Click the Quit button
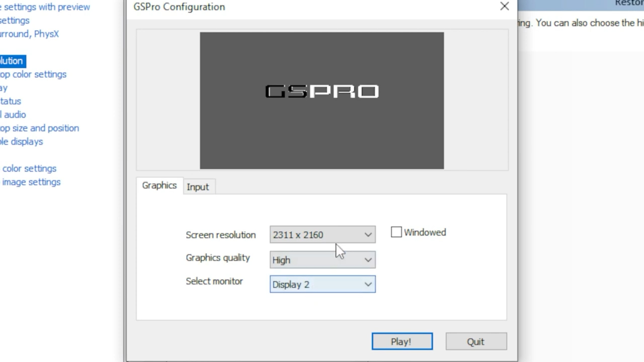This screenshot has height=362, width=644. click(476, 341)
